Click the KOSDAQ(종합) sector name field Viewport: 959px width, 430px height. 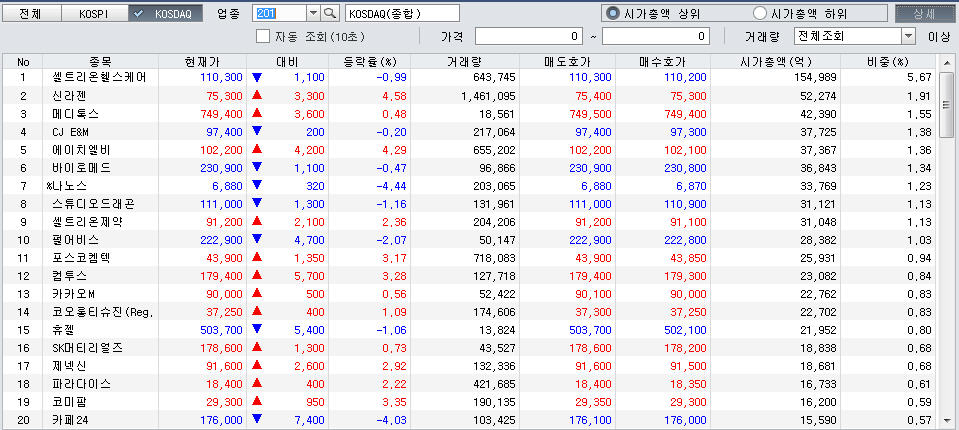point(401,13)
